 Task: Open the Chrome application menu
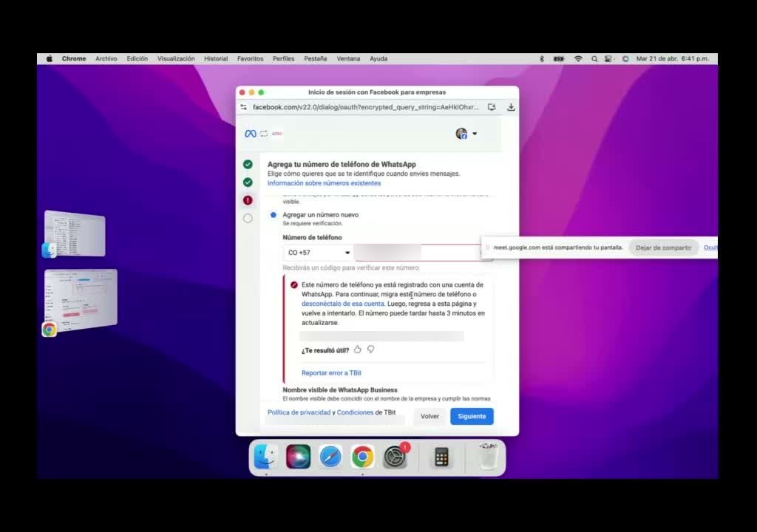click(74, 58)
